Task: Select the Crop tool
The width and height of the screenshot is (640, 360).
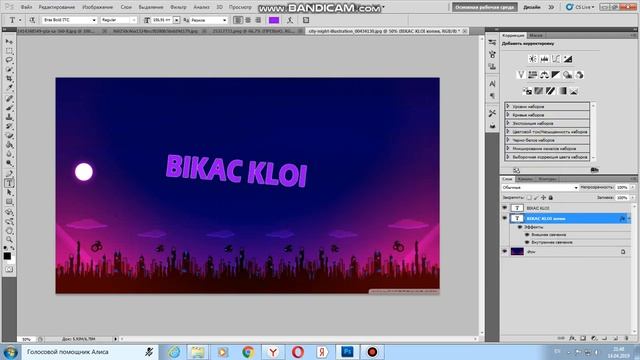Action: (x=9, y=78)
